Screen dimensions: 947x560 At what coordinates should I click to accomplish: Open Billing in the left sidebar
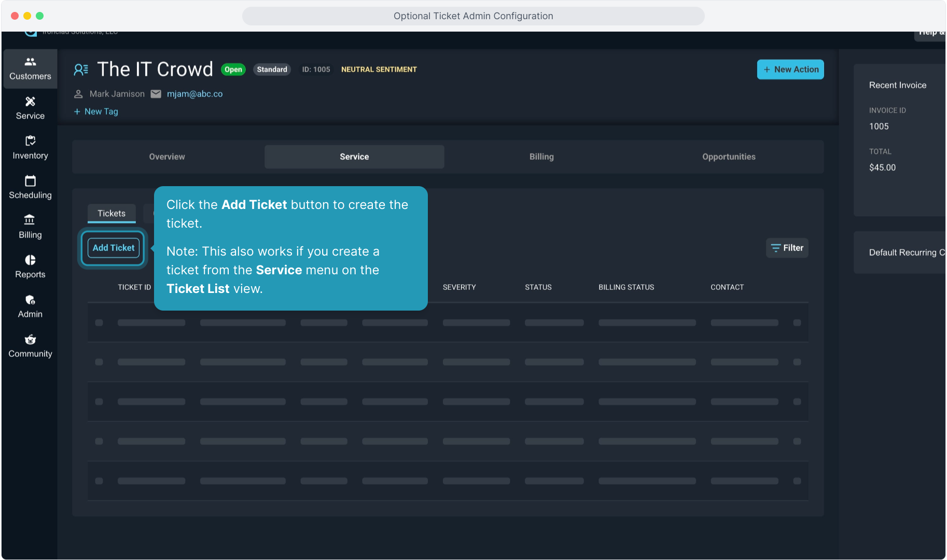[x=30, y=227]
